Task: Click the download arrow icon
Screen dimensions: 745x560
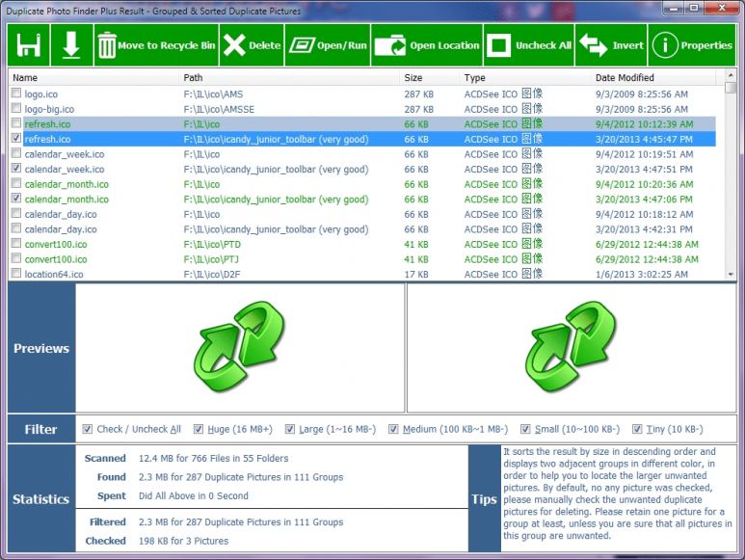Action: click(71, 45)
